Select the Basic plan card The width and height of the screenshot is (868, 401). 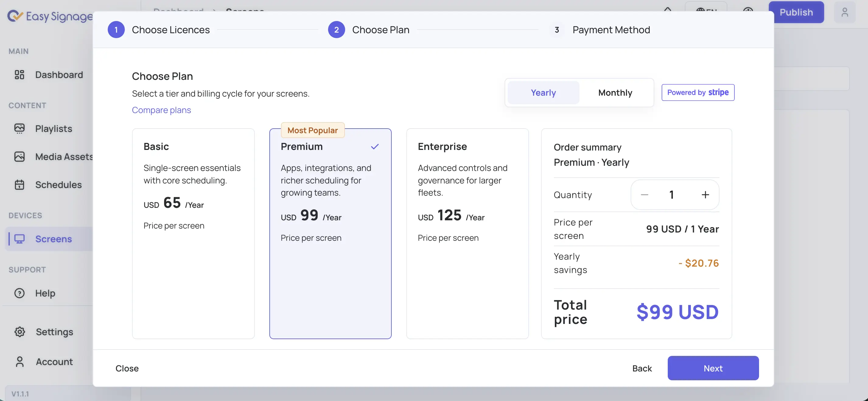[193, 233]
